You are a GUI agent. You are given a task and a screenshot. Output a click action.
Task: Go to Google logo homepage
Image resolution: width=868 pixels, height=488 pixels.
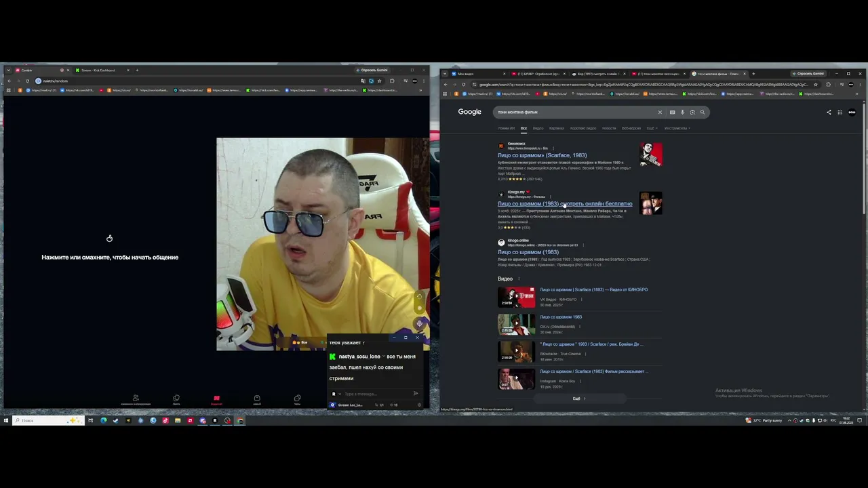469,112
